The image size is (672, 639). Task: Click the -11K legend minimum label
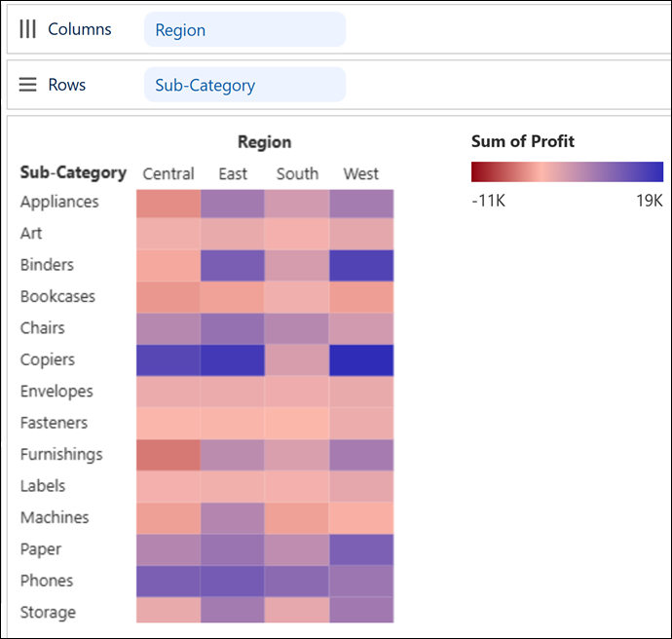click(489, 200)
